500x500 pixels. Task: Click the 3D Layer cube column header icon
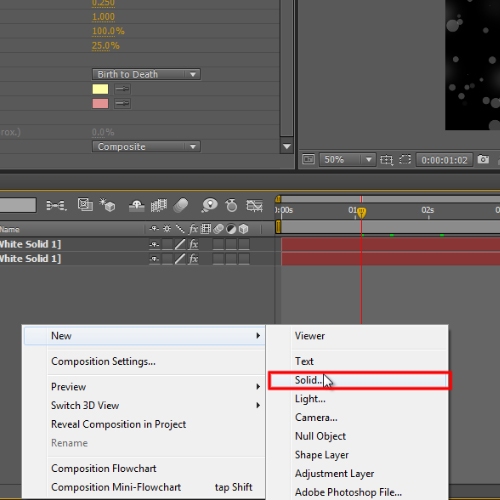pos(244,229)
